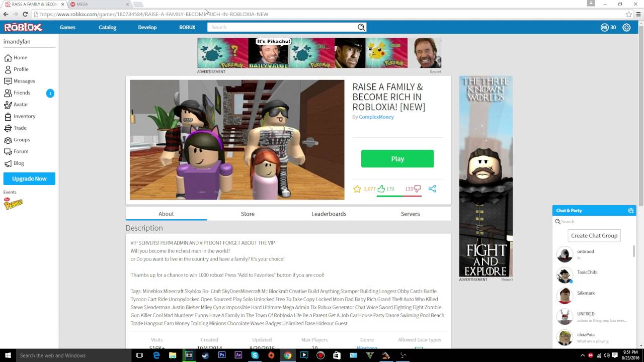Open Profile from the sidebar
Viewport: 644px width, 362px height.
click(x=17, y=69)
